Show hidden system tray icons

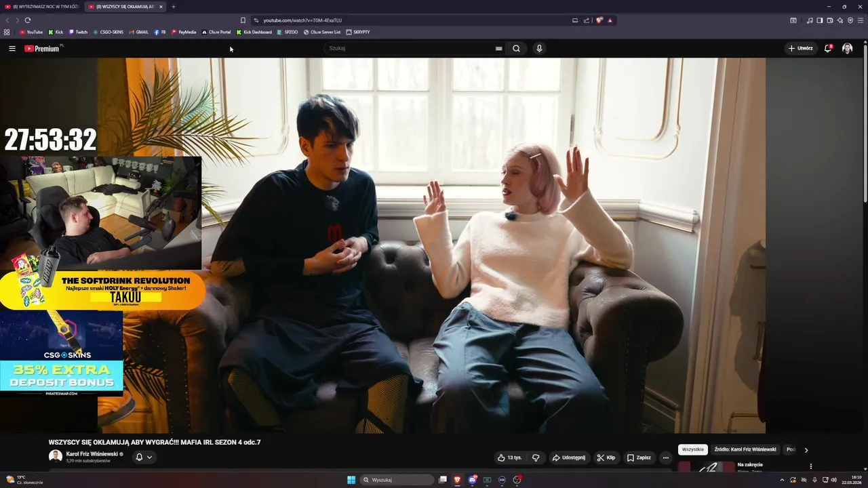click(x=782, y=480)
